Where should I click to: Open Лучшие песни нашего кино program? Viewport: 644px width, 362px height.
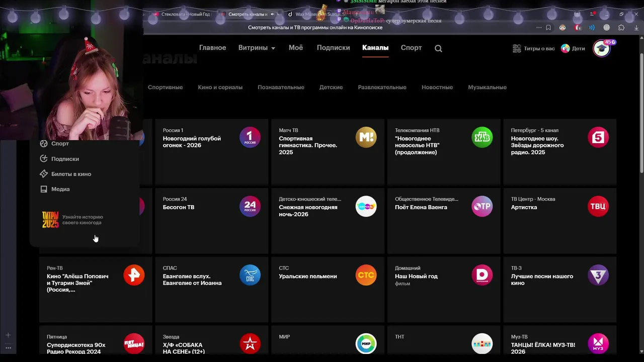click(x=542, y=280)
